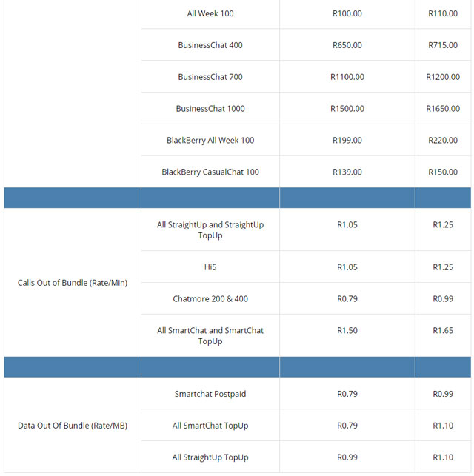Click the Chatmore 200 & 400 cell
The width and height of the screenshot is (474, 476).
click(x=210, y=299)
